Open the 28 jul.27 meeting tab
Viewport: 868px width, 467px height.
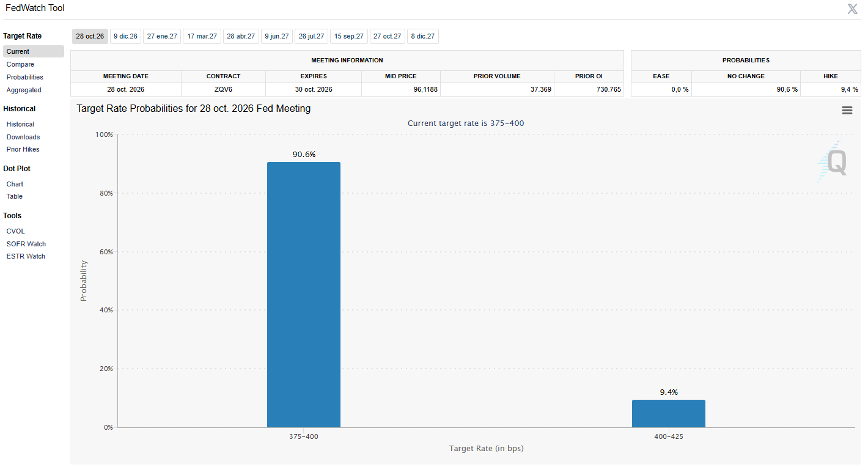pyautogui.click(x=312, y=37)
